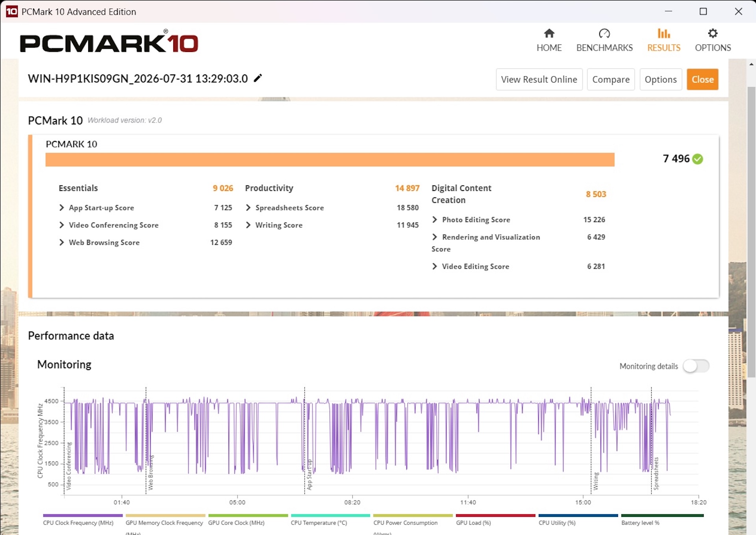756x535 pixels.
Task: Open the OPTIONS gear icon
Action: (713, 33)
